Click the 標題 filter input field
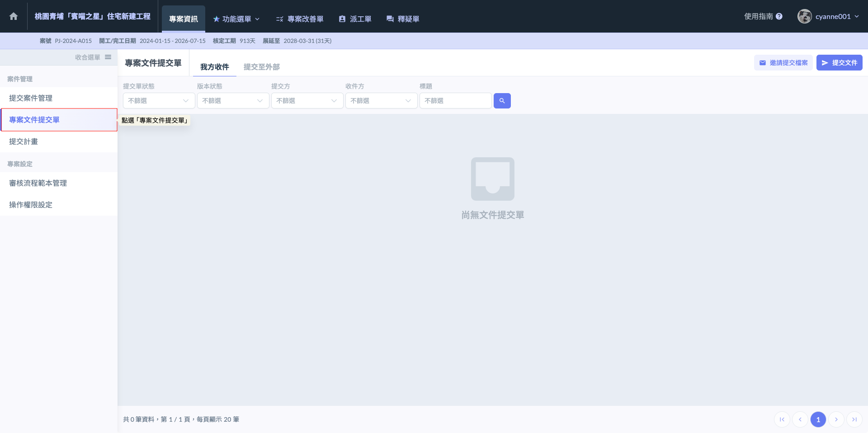Image resolution: width=868 pixels, height=433 pixels. pos(456,101)
